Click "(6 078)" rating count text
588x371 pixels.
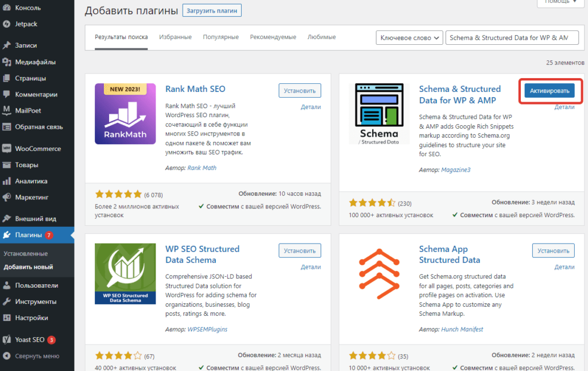[x=153, y=195]
